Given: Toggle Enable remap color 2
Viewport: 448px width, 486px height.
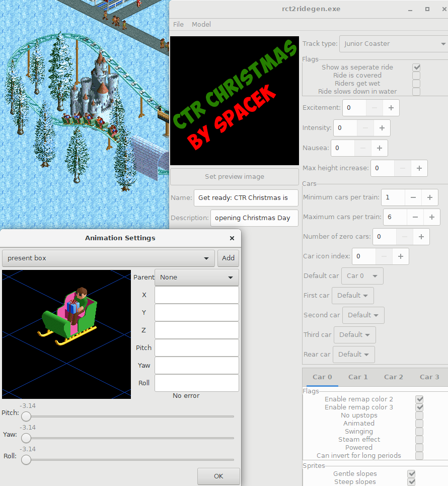Looking at the screenshot, I should pyautogui.click(x=419, y=399).
